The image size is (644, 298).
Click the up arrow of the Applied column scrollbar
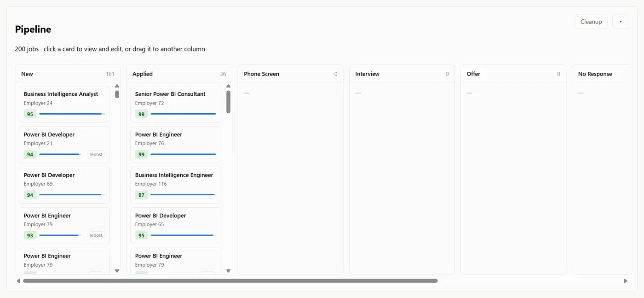[228, 86]
